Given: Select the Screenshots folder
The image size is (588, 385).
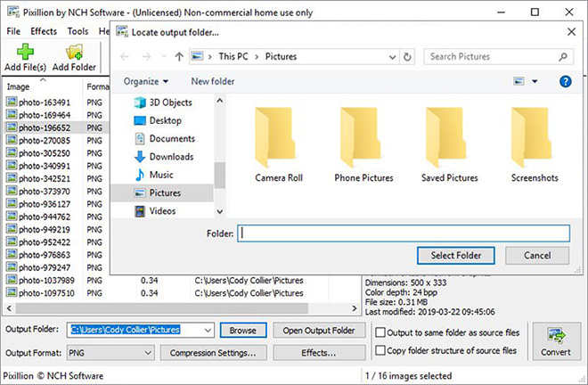Looking at the screenshot, I should click(x=535, y=144).
